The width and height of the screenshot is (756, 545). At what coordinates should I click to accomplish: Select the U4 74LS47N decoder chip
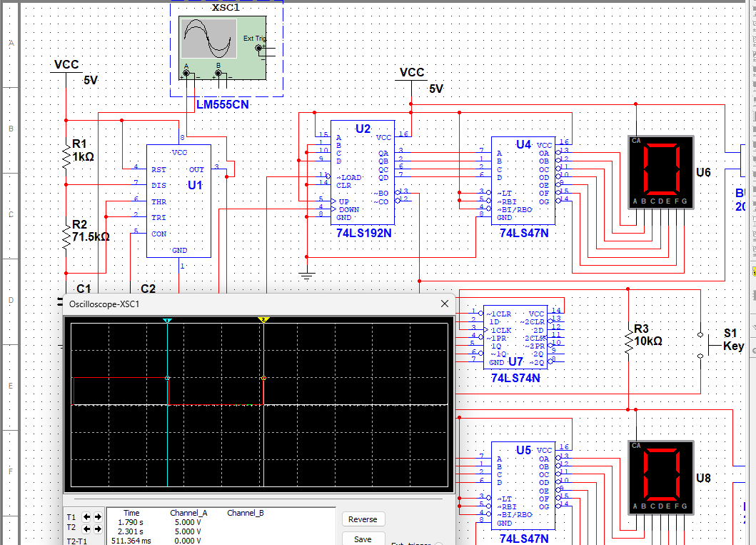click(x=523, y=181)
